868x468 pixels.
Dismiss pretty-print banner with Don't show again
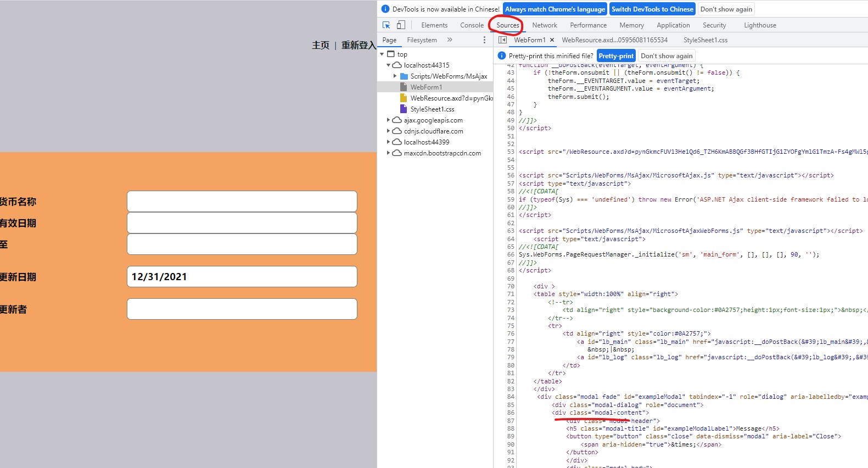click(667, 55)
